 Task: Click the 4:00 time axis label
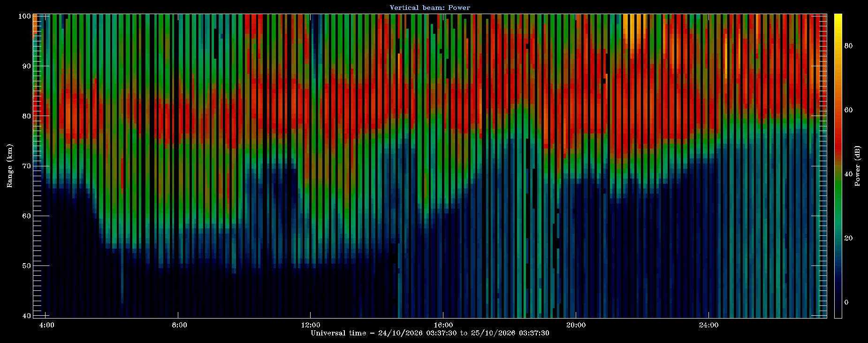(x=46, y=325)
